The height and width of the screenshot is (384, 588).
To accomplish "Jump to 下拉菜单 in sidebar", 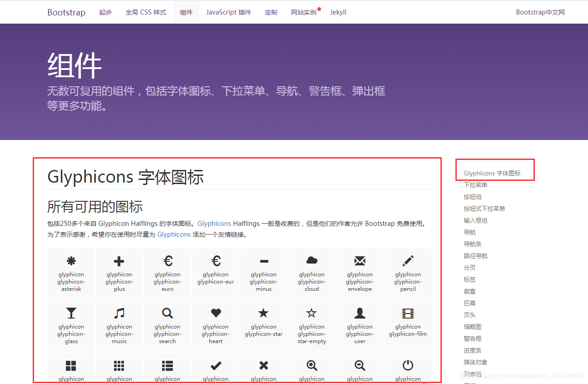I will [x=475, y=185].
